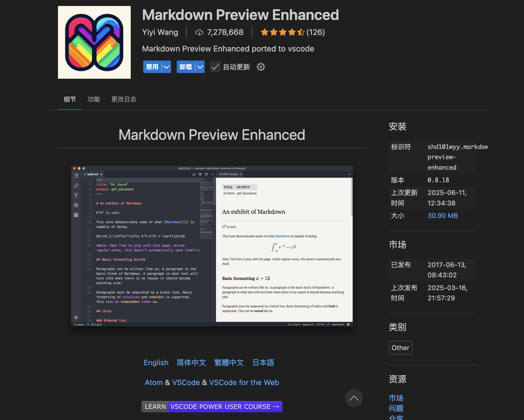This screenshot has height=420, width=524.
Task: Open the extension settings gear icon
Action: pos(261,67)
